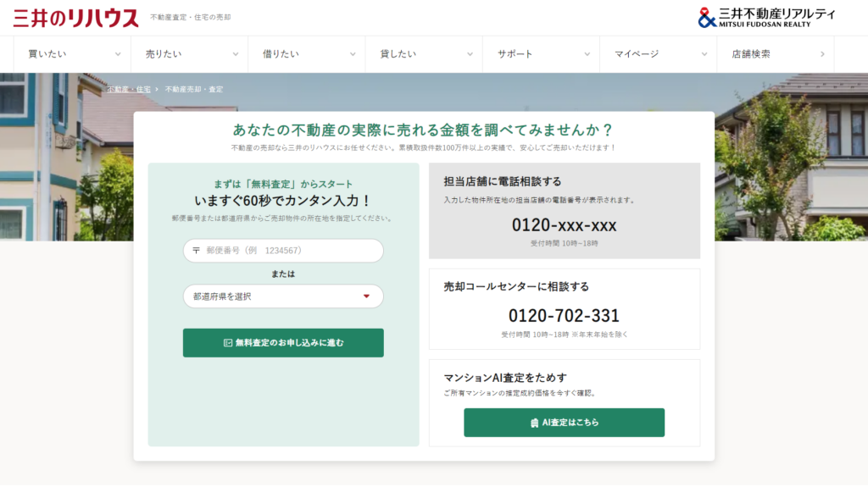868x498 pixels.
Task: Click the まずは「無料査定」からスタート text
Action: (283, 184)
